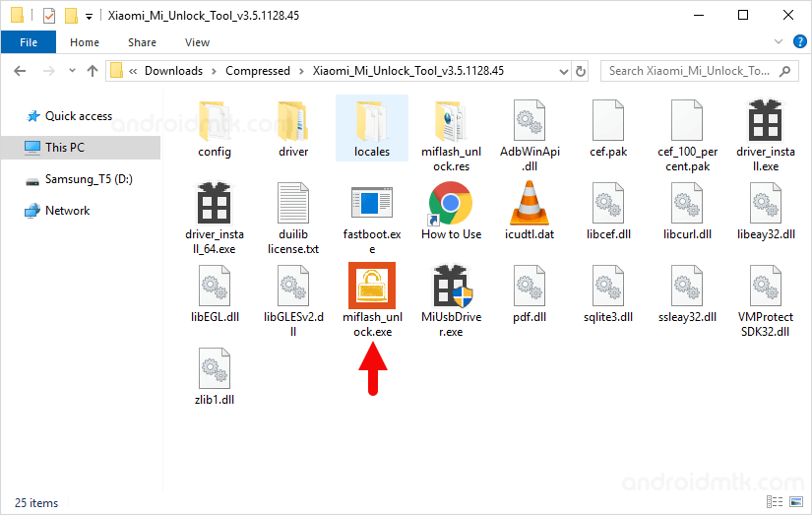Click the Downloads breadcrumb
Image resolution: width=812 pixels, height=515 pixels.
click(x=173, y=71)
